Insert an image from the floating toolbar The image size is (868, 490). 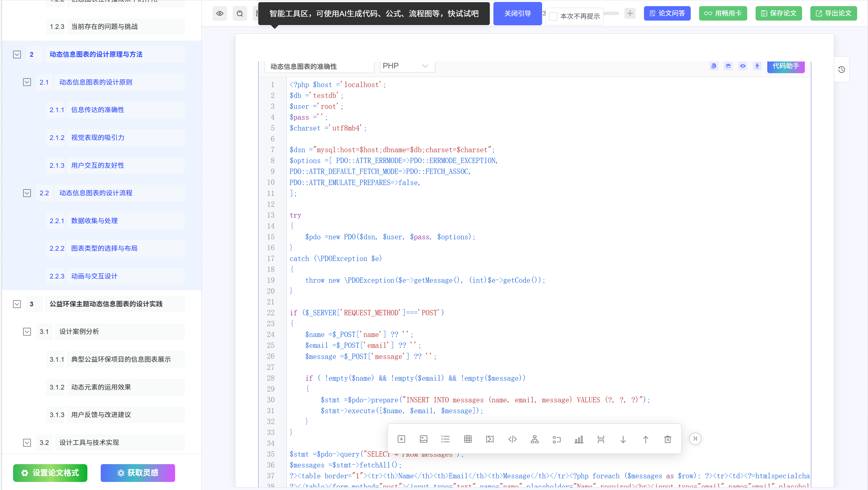point(424,439)
